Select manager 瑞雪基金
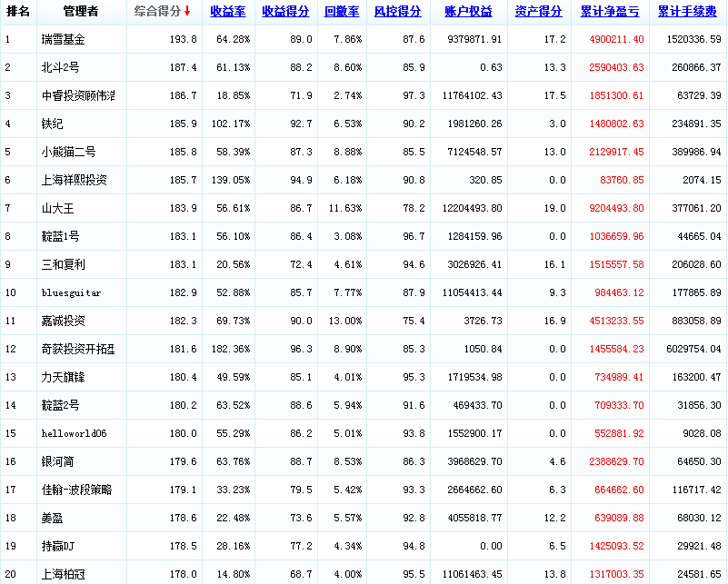The height and width of the screenshot is (584, 728). 63,39
